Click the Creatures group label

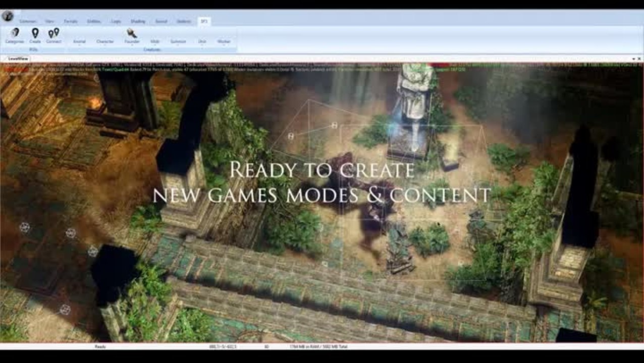(x=152, y=49)
